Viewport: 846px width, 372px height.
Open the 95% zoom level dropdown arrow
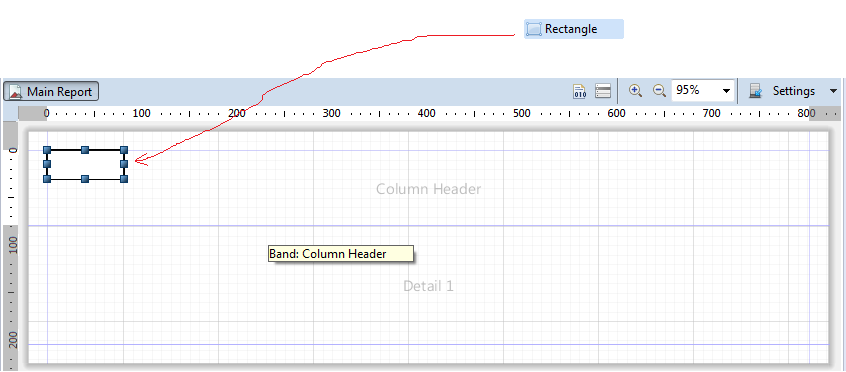(x=726, y=91)
